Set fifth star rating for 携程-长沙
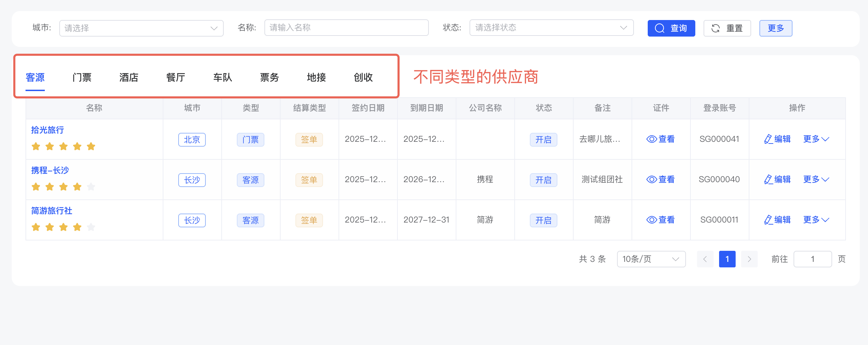This screenshot has width=868, height=345. (91, 187)
